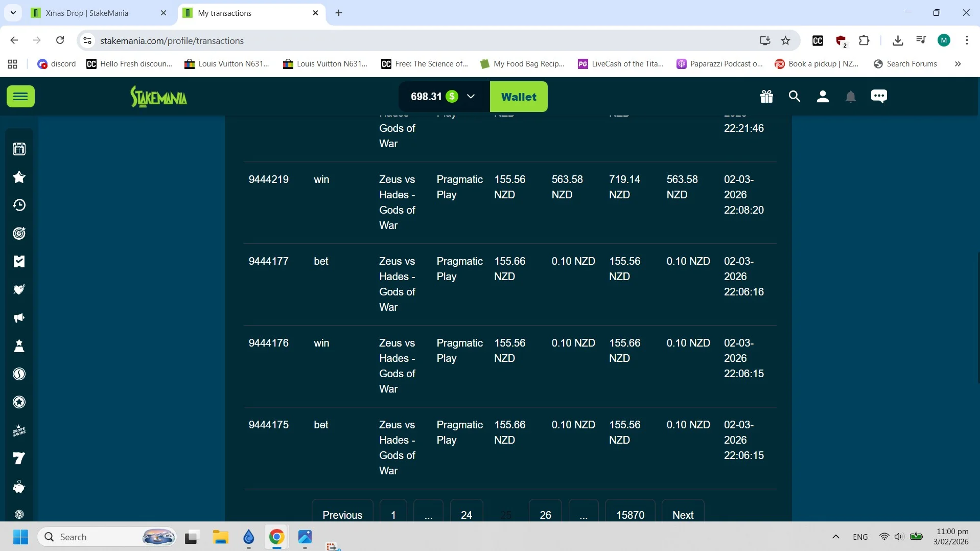Click the Windows taskbar Search box

pyautogui.click(x=107, y=537)
